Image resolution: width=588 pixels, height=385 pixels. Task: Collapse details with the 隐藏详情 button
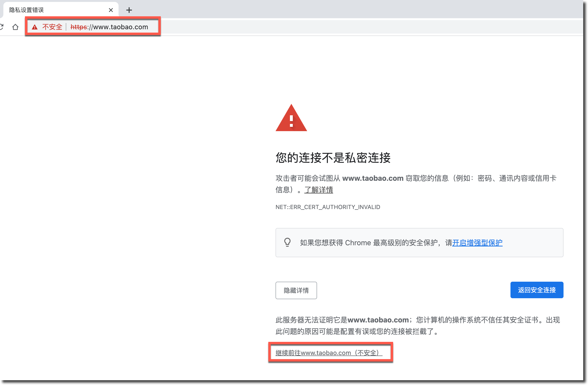point(296,290)
